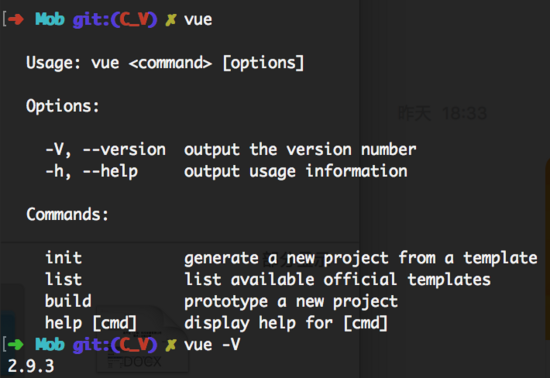Click the 2.9.3 version output text
The image size is (550, 378).
(x=31, y=366)
